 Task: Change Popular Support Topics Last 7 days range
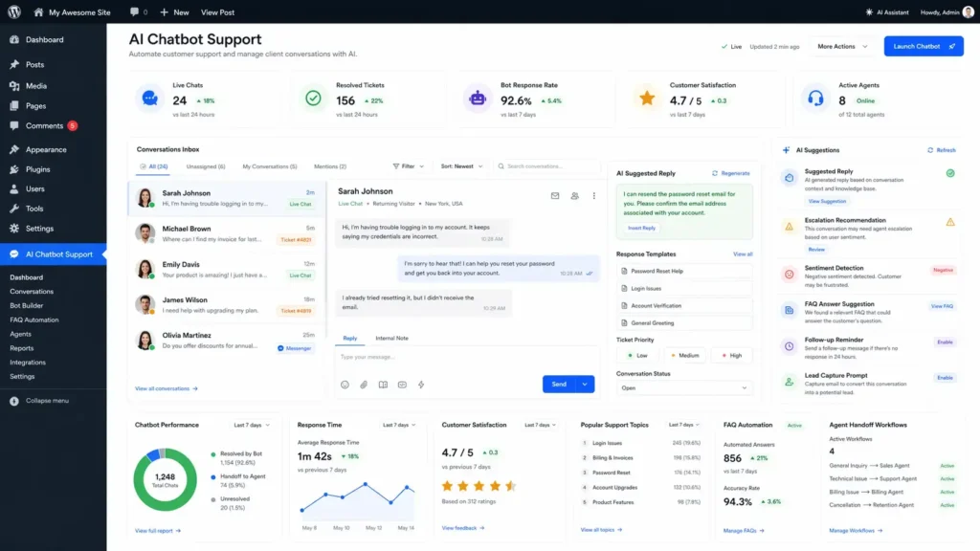[x=683, y=425]
